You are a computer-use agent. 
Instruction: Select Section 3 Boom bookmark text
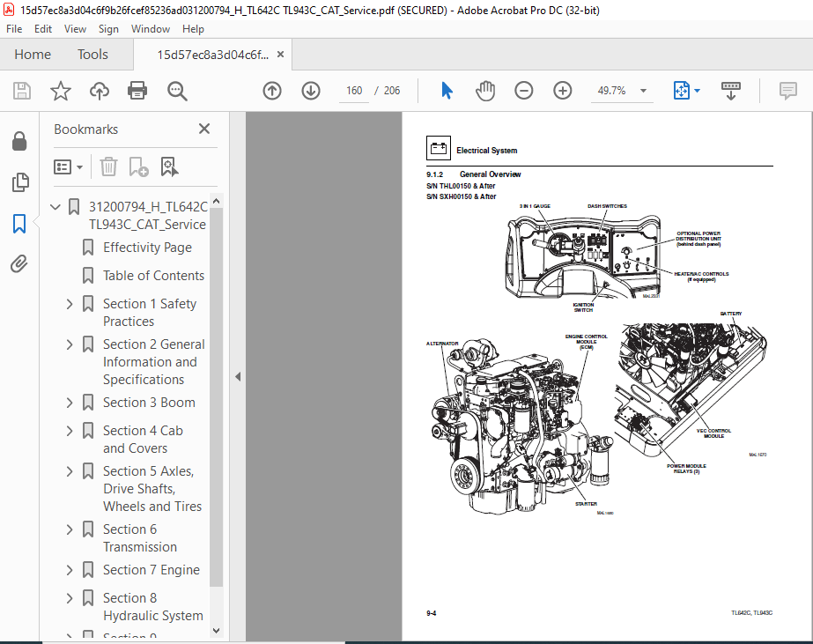click(x=149, y=403)
